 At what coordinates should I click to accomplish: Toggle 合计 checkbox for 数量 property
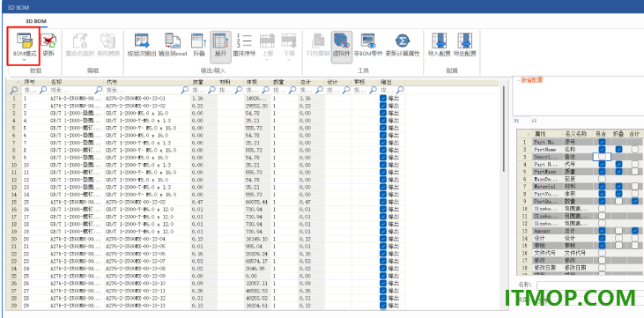point(635,202)
